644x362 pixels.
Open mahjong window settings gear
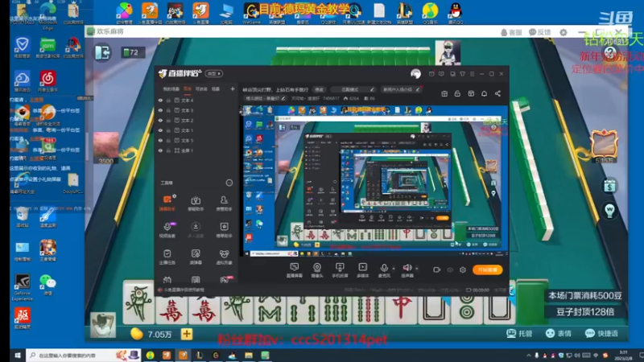pyautogui.click(x=563, y=32)
